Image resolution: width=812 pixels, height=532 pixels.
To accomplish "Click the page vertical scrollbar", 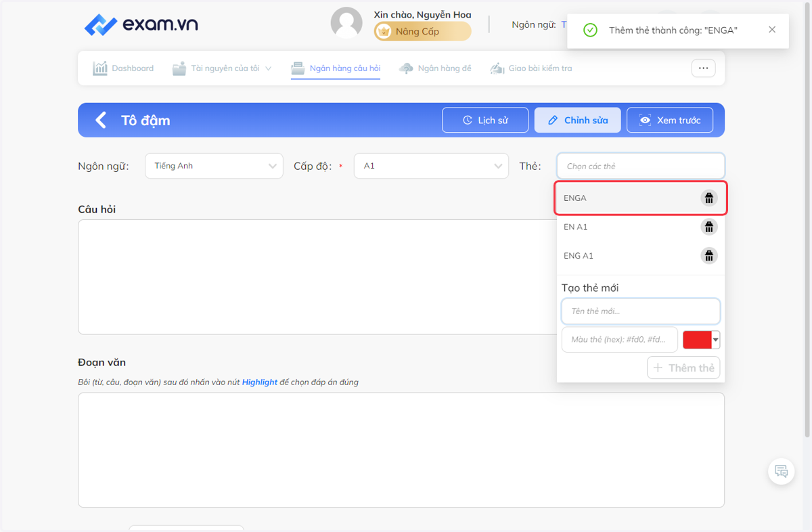I will [x=807, y=220].
